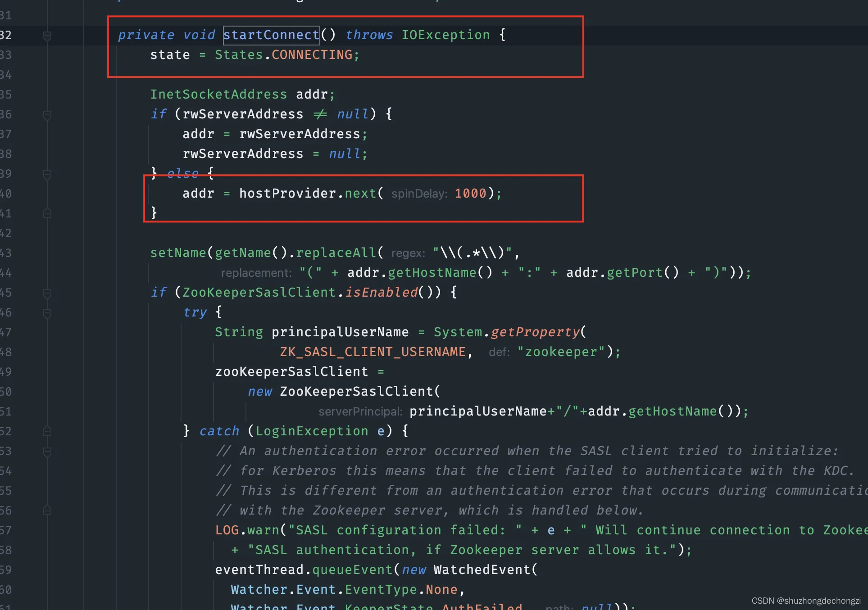Click the CSDN @shuzhongdechongzi watermark
This screenshot has height=610, width=868.
tap(805, 601)
